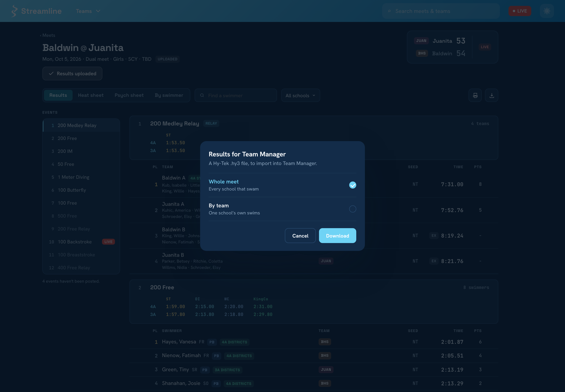This screenshot has height=392, width=565.
Task: Select 100 Backstroke live event
Action: [x=81, y=242]
